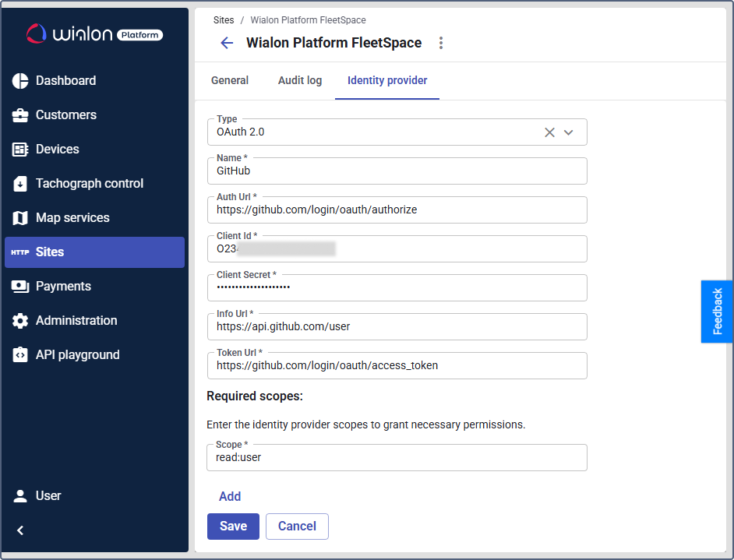Switch to the Audit log tab
This screenshot has width=734, height=560.
[x=300, y=80]
